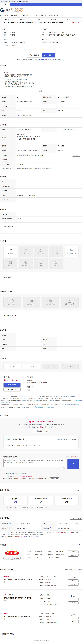Jump to the 복리후생 section tab
Image resolution: width=82 pixels, height=644 pixels.
[x=53, y=19]
